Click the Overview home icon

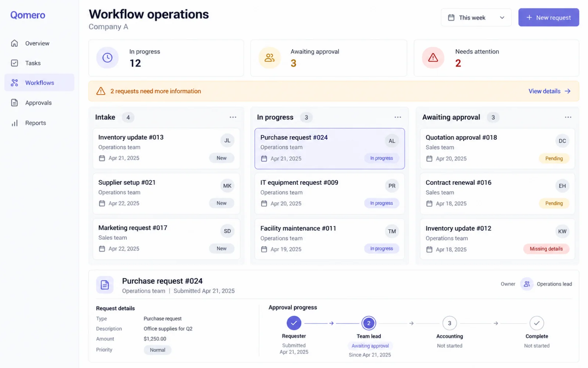coord(14,43)
